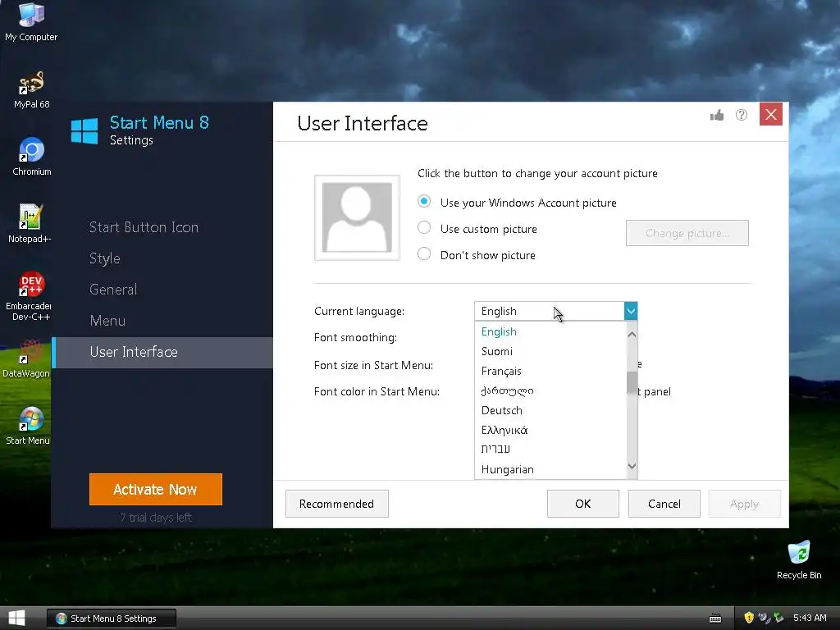Screen dimensions: 840x630
Task: Open Start Menu desktop shortcut
Action: (x=28, y=426)
